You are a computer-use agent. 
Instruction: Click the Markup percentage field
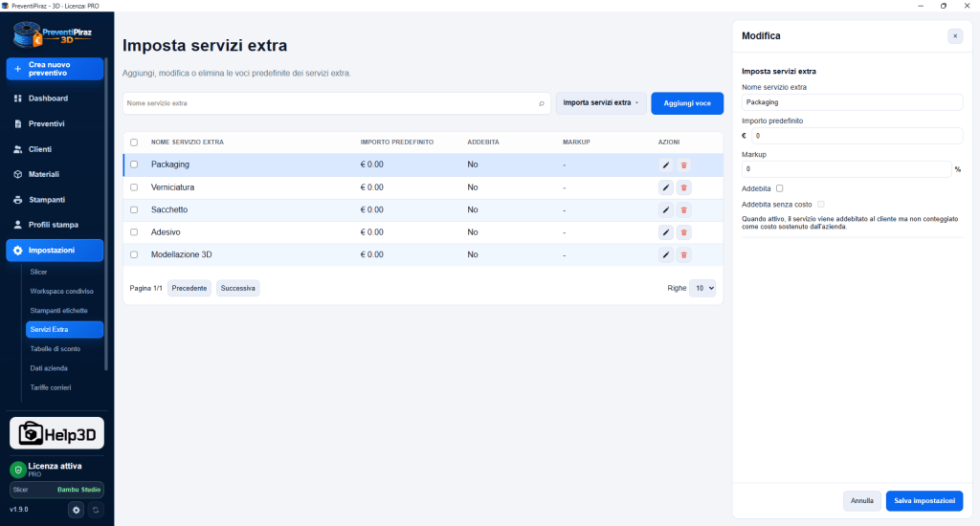click(x=846, y=169)
